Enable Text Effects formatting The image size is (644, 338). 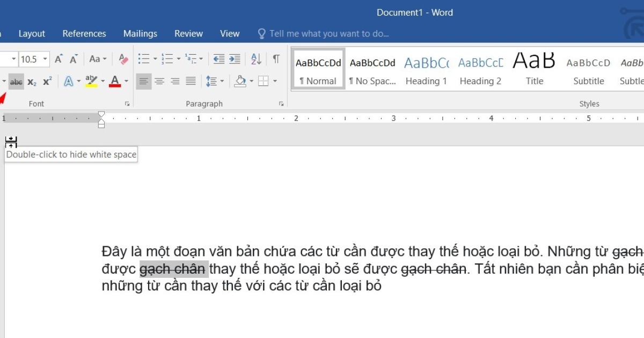(69, 82)
